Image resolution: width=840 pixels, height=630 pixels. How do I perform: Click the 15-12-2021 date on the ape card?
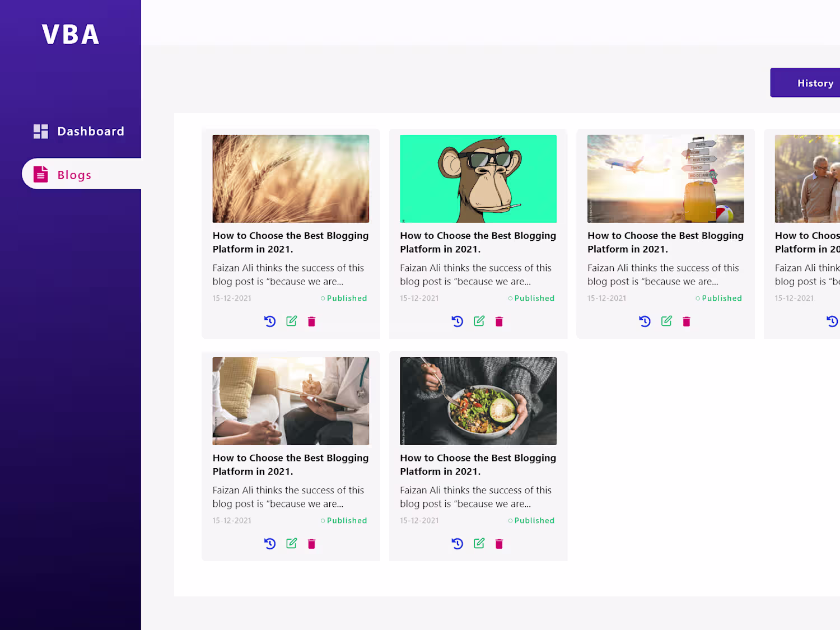419,298
